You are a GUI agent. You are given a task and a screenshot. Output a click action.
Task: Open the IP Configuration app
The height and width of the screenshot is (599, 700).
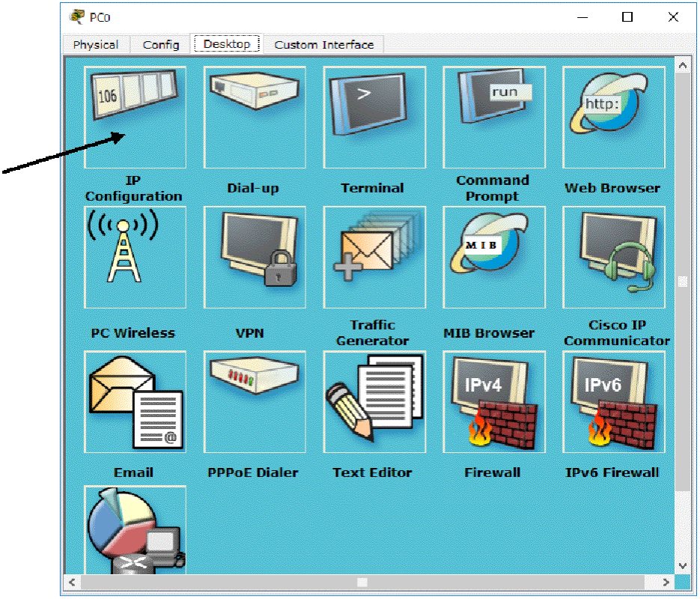point(135,117)
